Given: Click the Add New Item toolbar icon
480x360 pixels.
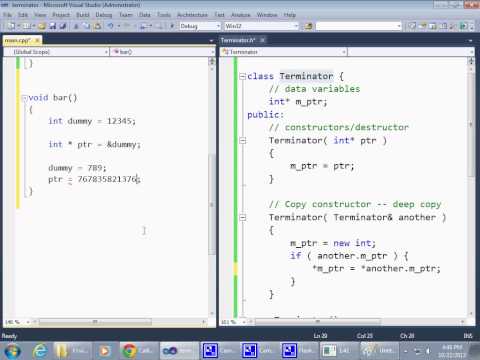Looking at the screenshot, I should click(x=27, y=26).
